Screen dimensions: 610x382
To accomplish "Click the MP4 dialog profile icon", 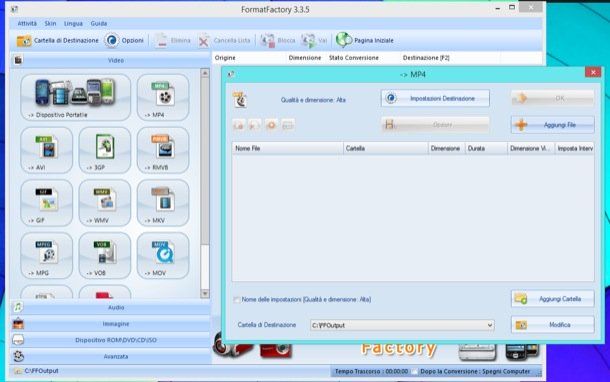I will [x=240, y=100].
